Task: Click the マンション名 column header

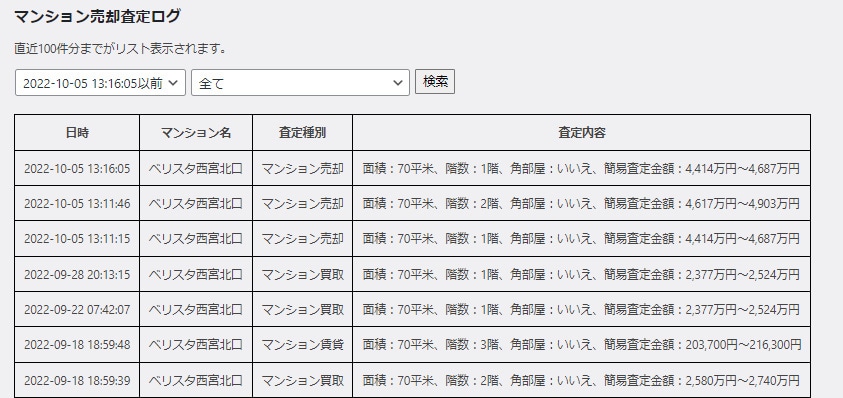Action: (x=196, y=133)
